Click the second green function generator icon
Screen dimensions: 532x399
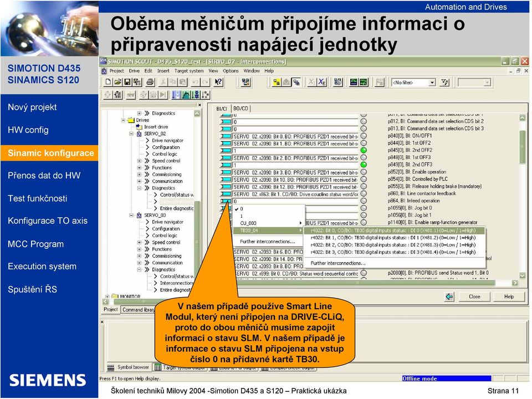364,82
